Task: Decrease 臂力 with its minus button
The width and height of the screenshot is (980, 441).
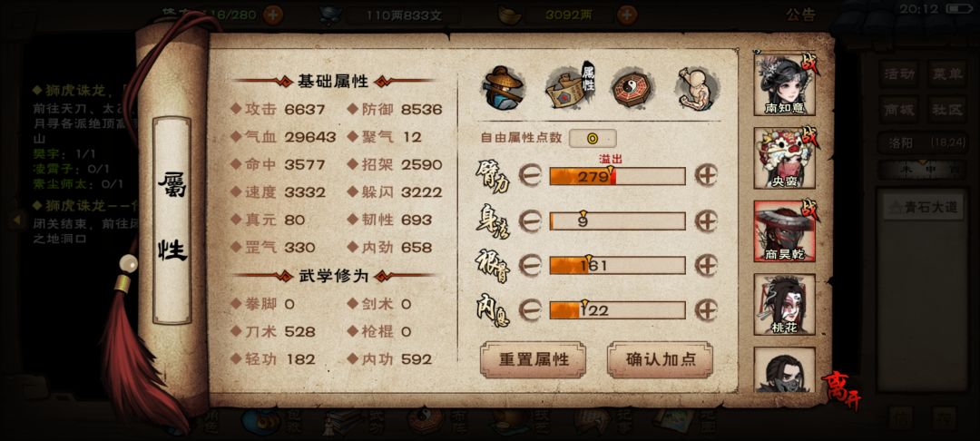Action: click(529, 175)
